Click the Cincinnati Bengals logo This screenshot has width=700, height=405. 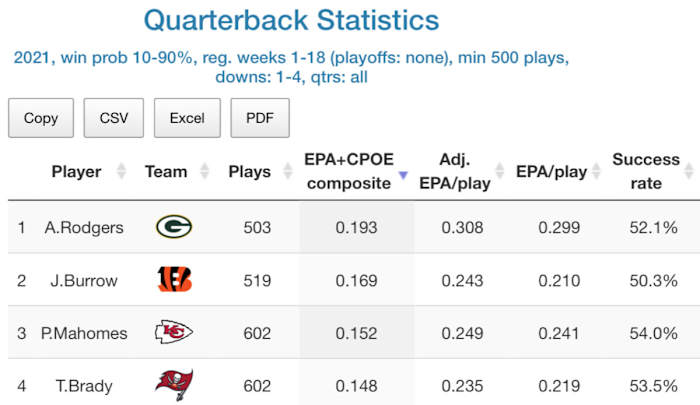(174, 280)
